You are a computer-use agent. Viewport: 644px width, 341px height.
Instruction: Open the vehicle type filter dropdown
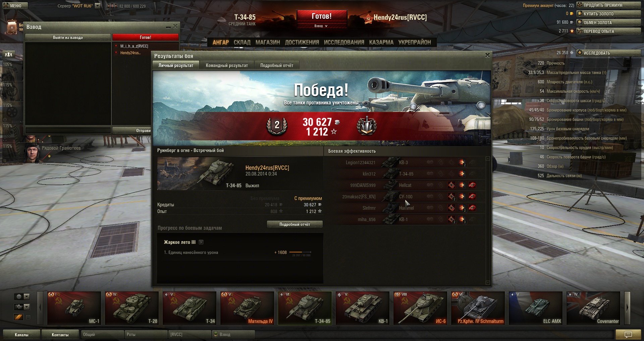click(x=22, y=306)
